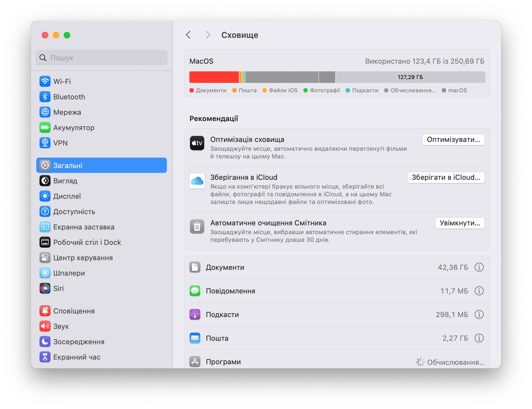This screenshot has height=409, width=532.
Task: Focus the Пошук search field
Action: tap(101, 58)
